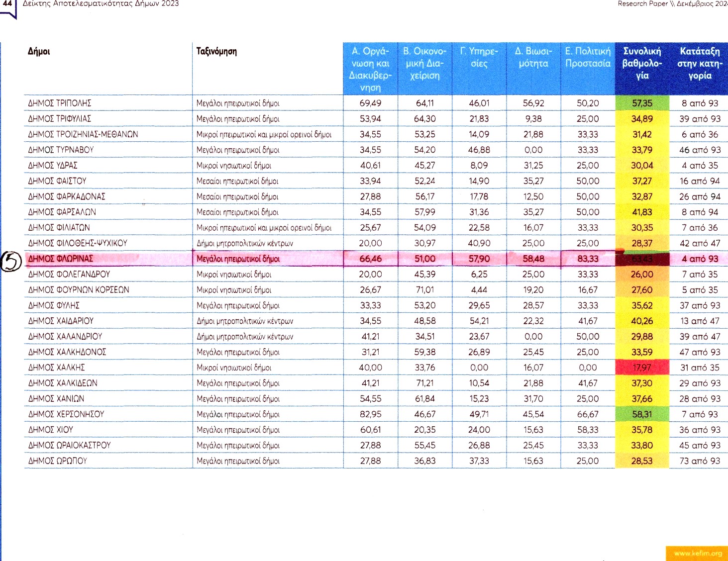
Task: Select the highlighted ΔΗΜΟΣ ΦΛΩΡΙΝΑΣ name
Action: click(60, 259)
